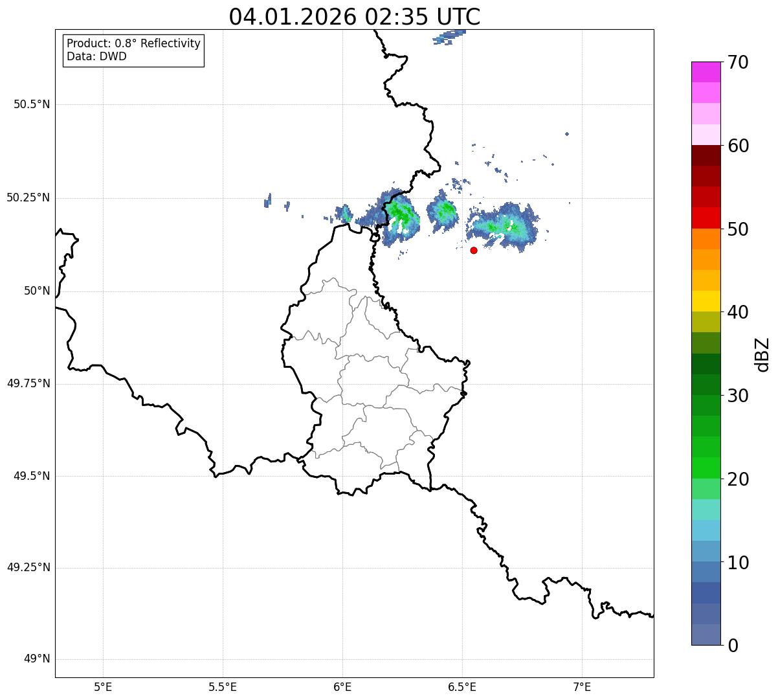The height and width of the screenshot is (700, 778).
Task: Click the red 50 dBZ colorbar segment
Action: pos(706,218)
